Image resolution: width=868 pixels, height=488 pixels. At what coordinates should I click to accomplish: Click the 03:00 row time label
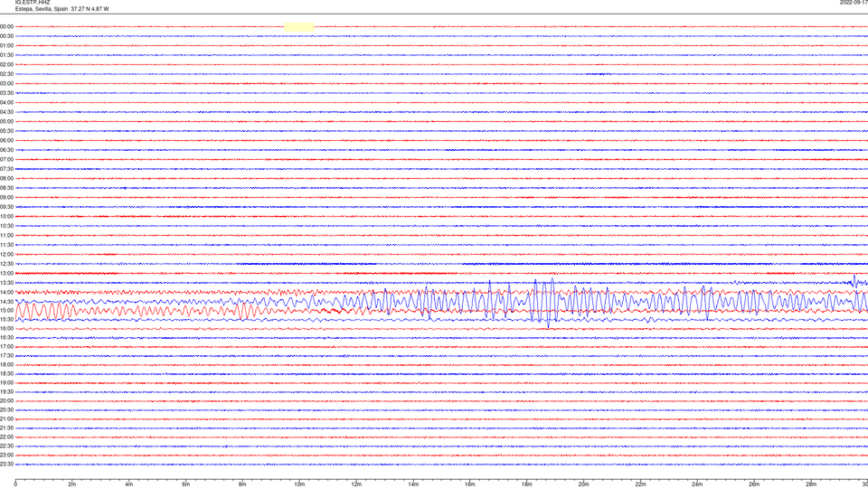(6, 83)
